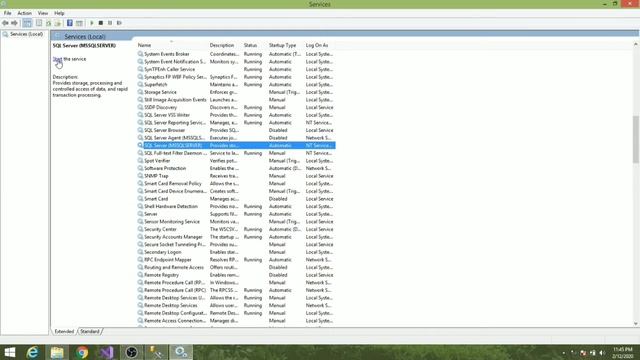
Task: Select the Sensor Monitoring Service row
Action: (x=236, y=222)
